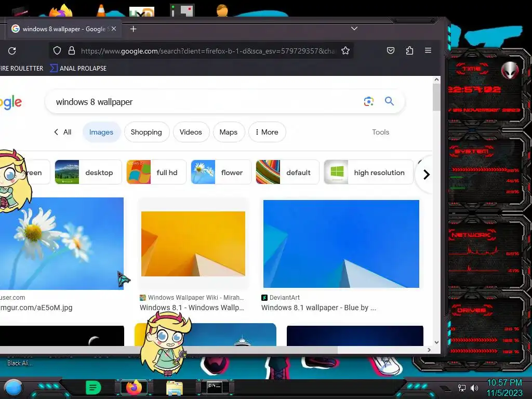The image size is (532, 399).
Task: Select the DRIVES widget header
Action: [x=471, y=310]
